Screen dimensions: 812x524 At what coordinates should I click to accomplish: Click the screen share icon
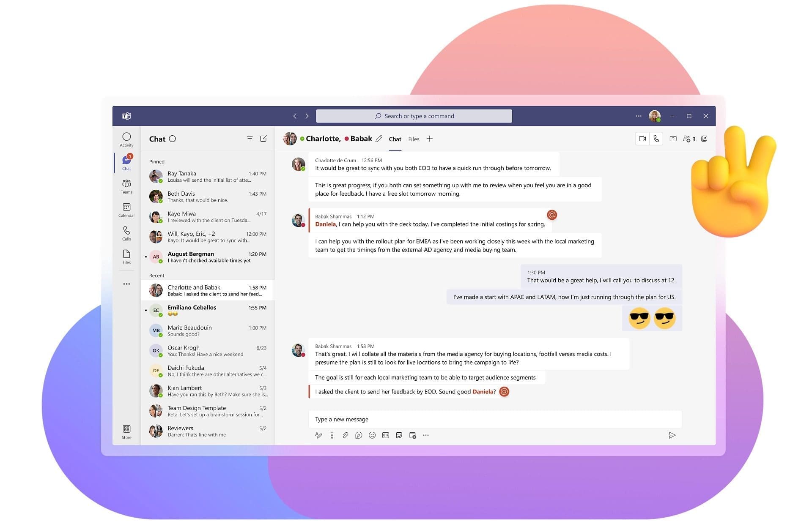(672, 138)
